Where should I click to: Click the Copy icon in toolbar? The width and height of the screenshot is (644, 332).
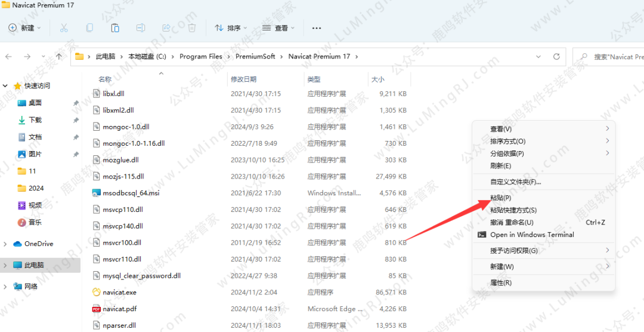pos(89,28)
